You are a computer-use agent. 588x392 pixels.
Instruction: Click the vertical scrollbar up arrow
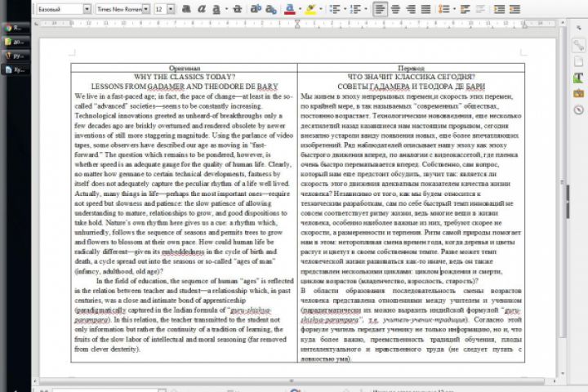pos(562,23)
